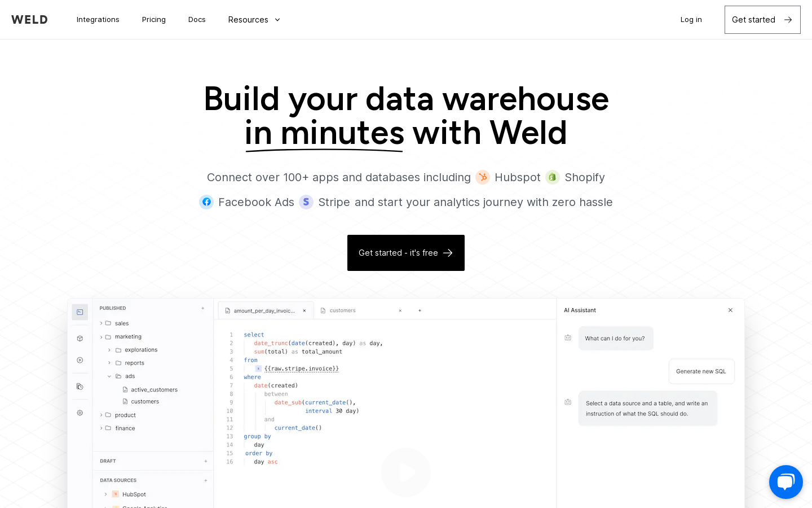The image size is (812, 508).
Task: Open the Docs link
Action: (x=197, y=20)
